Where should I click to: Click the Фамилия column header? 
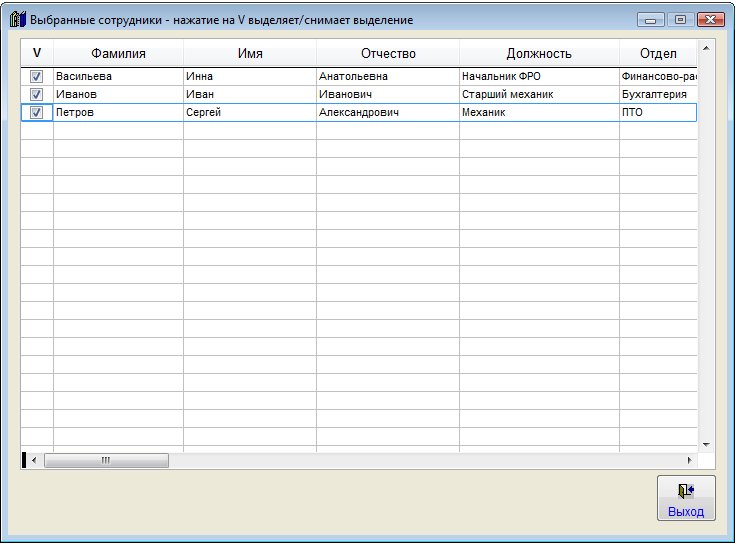[118, 53]
